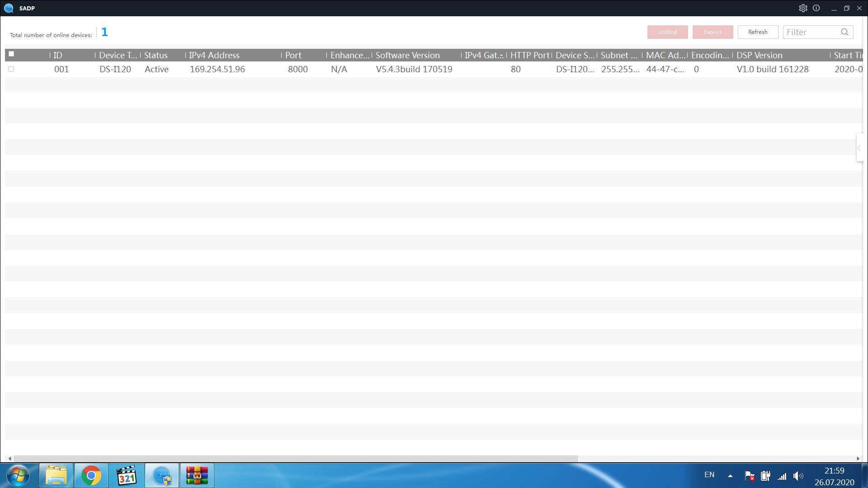Click into the Filter input field
Screen dimensions: 868x488
tap(811, 32)
